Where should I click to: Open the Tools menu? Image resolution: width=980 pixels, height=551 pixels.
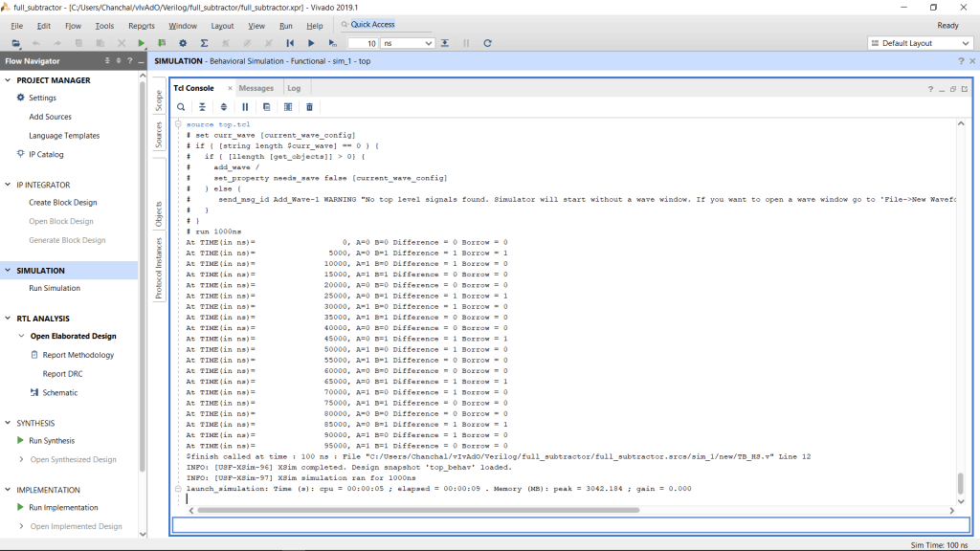(104, 26)
